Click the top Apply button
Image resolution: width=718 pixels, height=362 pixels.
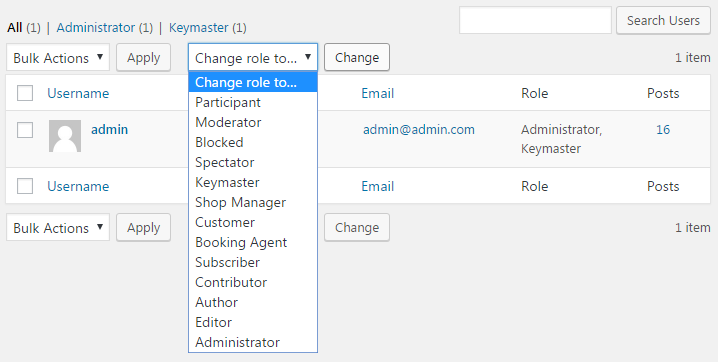click(x=143, y=58)
